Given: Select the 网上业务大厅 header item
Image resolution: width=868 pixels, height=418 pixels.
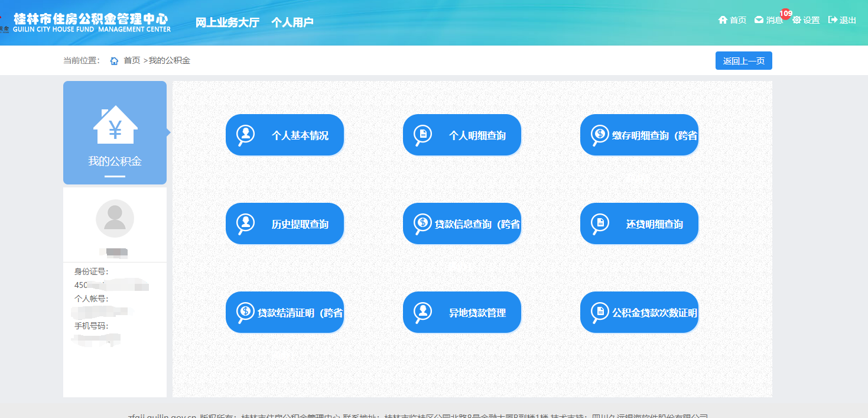Looking at the screenshot, I should tap(227, 22).
